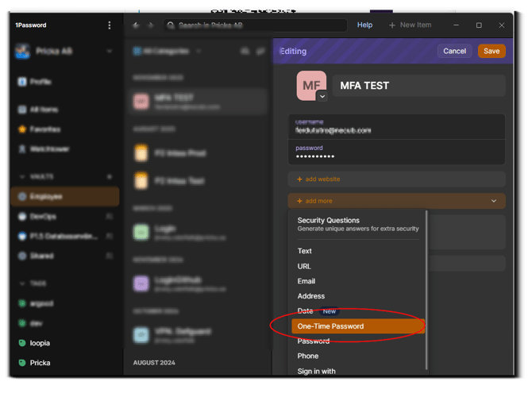Click the search field in Pricka AB

coord(254,25)
